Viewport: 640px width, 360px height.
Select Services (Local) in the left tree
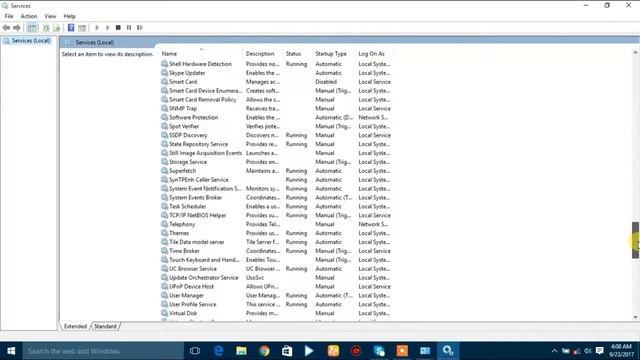point(31,41)
